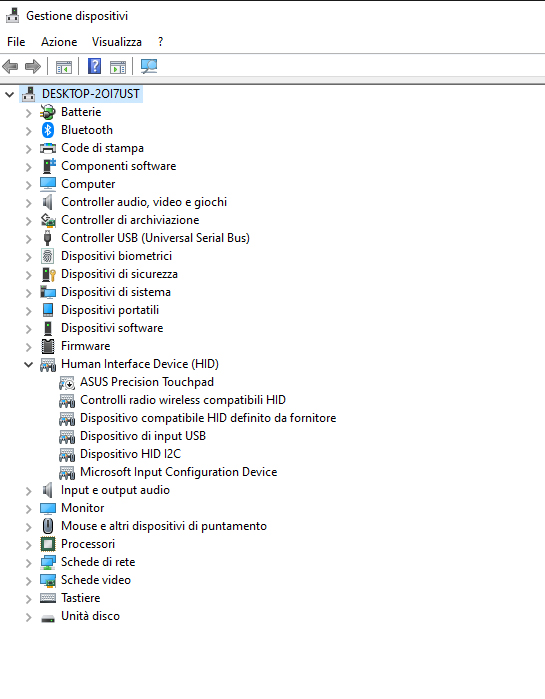Image resolution: width=545 pixels, height=699 pixels.
Task: Click the mouse icon of Mouse e altri dispositivi
Action: [48, 526]
